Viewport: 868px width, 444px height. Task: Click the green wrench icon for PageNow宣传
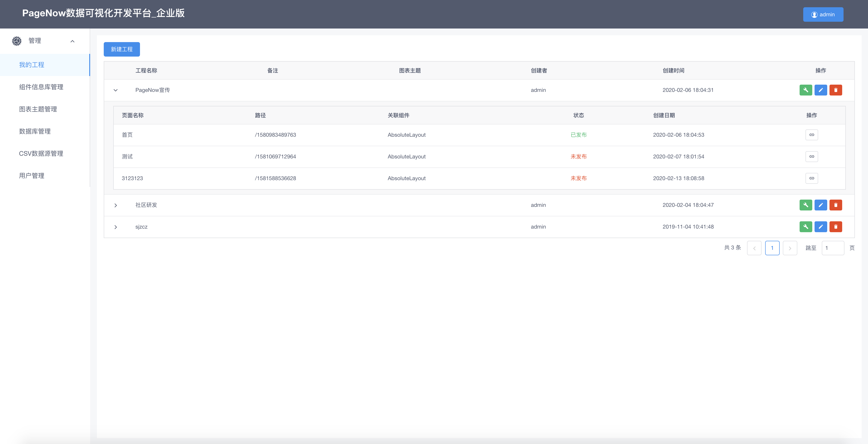[x=806, y=90]
